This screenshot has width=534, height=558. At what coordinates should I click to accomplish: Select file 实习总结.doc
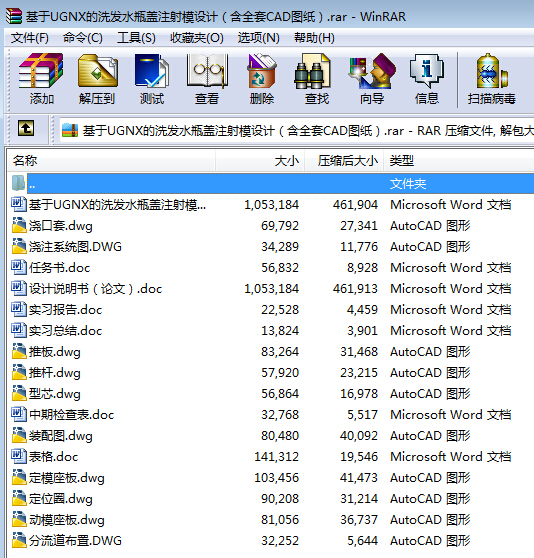click(x=65, y=331)
